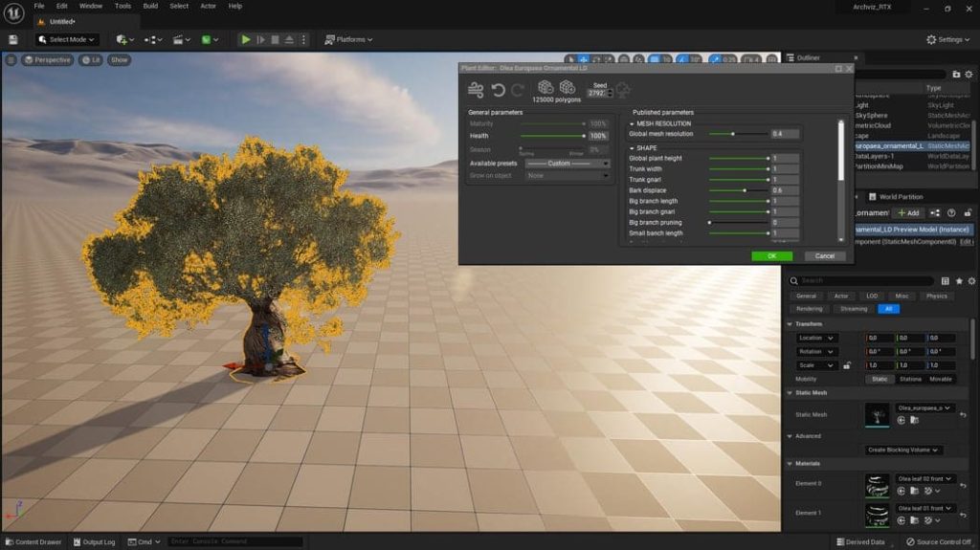Click the wind settings icon in Plant Editor
The width and height of the screenshot is (980, 550).
click(476, 90)
